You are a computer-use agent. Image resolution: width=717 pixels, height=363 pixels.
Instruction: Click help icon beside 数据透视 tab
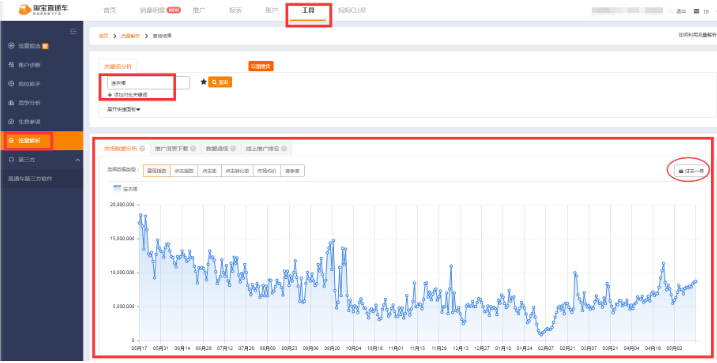(x=232, y=149)
